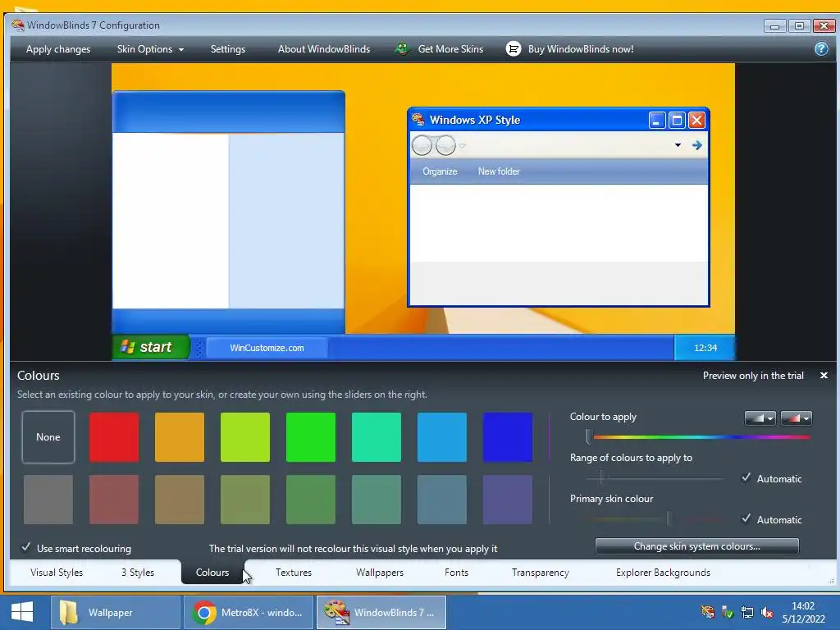The width and height of the screenshot is (840, 630).
Task: Select the turquoise colour swatch
Action: [377, 437]
